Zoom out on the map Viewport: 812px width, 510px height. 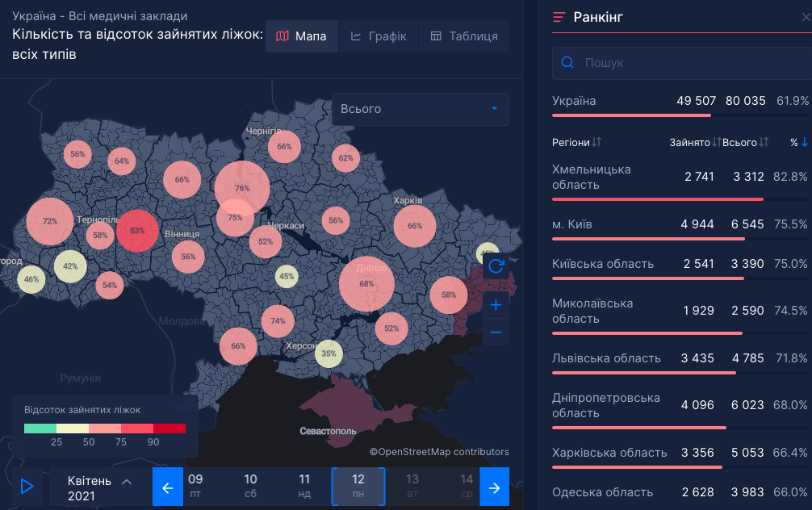tap(496, 332)
